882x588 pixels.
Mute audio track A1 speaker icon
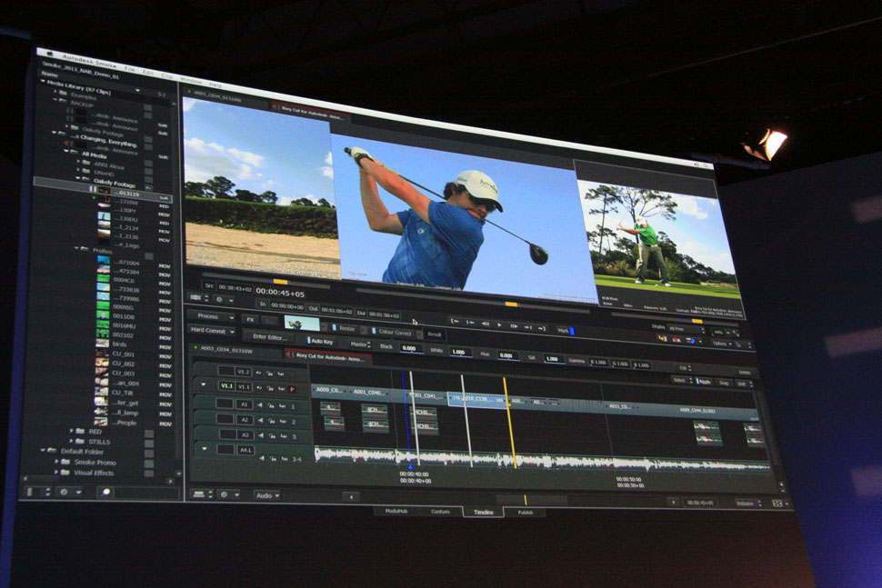[259, 404]
